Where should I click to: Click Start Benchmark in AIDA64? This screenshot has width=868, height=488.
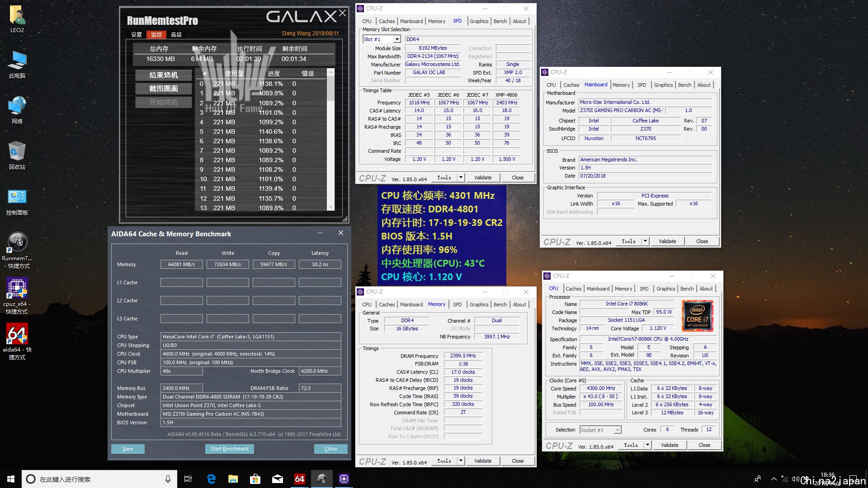click(x=230, y=449)
